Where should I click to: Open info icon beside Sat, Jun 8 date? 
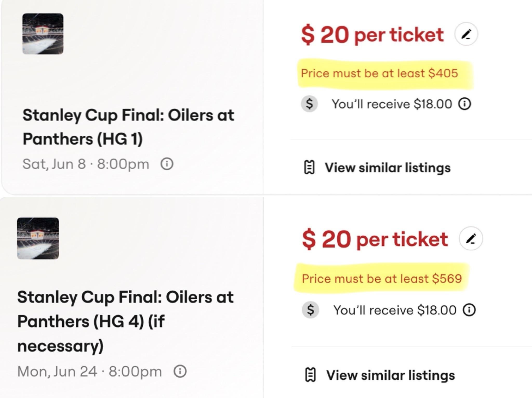[x=167, y=164]
